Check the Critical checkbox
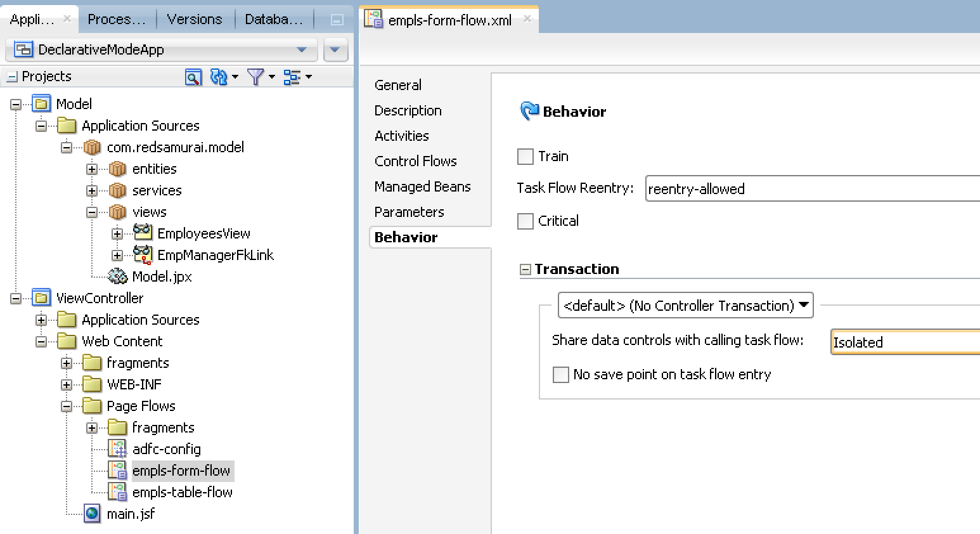This screenshot has width=980, height=534. click(525, 221)
